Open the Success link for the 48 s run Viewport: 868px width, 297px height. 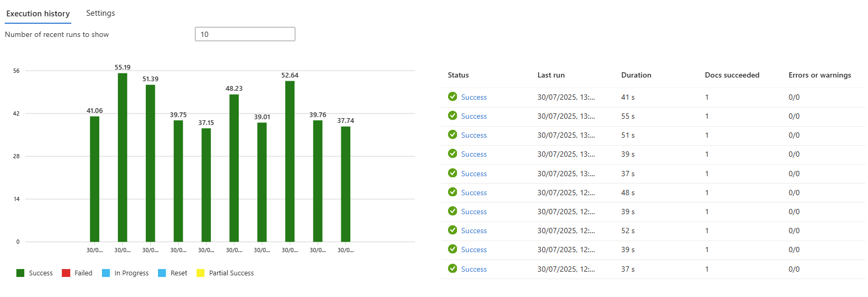pos(474,193)
